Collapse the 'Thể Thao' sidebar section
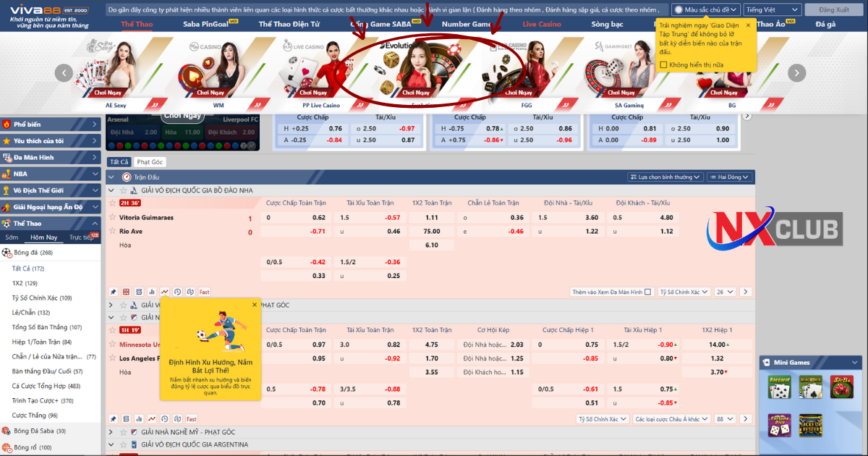868x456 pixels. 51,224
